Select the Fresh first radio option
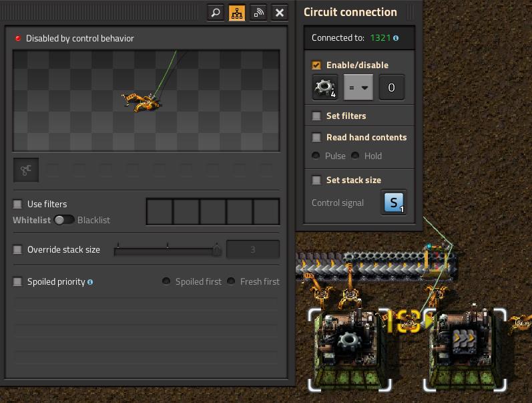The width and height of the screenshot is (532, 403). tap(231, 281)
